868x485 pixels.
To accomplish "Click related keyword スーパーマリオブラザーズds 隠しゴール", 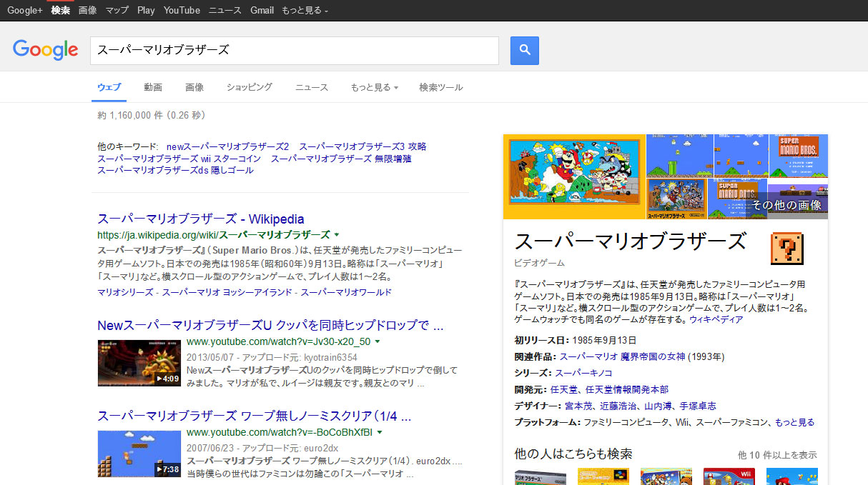I will coord(175,170).
